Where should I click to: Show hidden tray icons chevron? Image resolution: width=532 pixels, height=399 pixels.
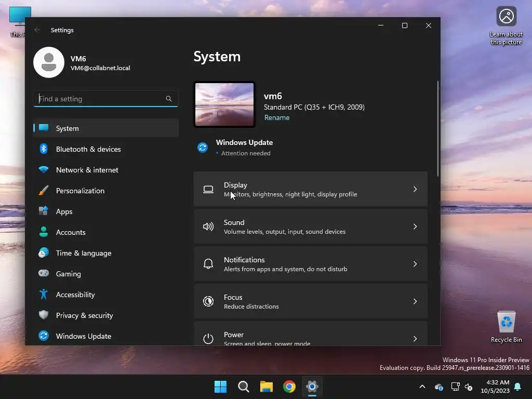pyautogui.click(x=422, y=387)
